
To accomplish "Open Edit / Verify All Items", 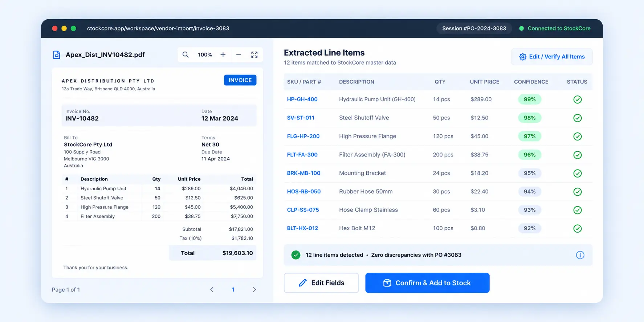I will [552, 57].
